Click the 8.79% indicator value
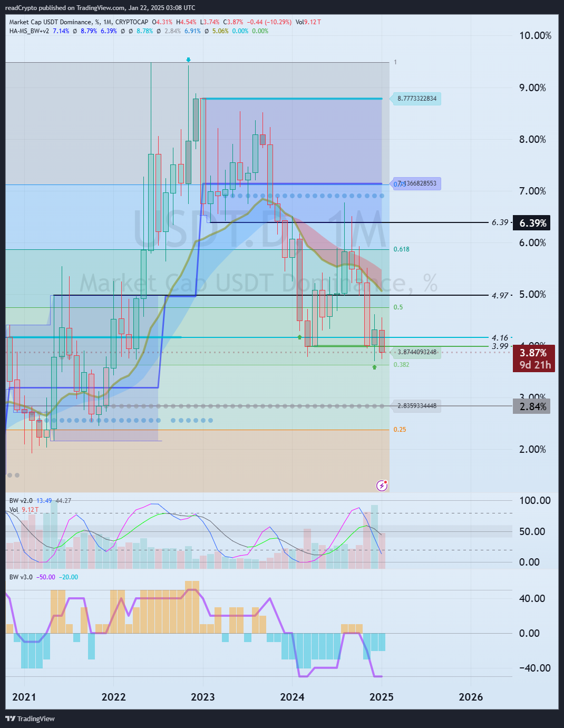 click(89, 31)
